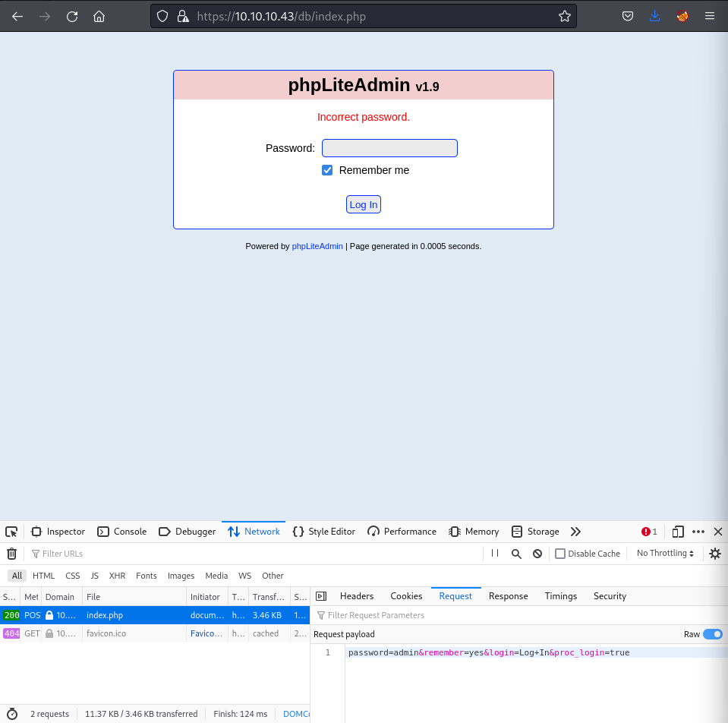
Task: Follow the phpLiteAdmin footer link
Action: [317, 246]
